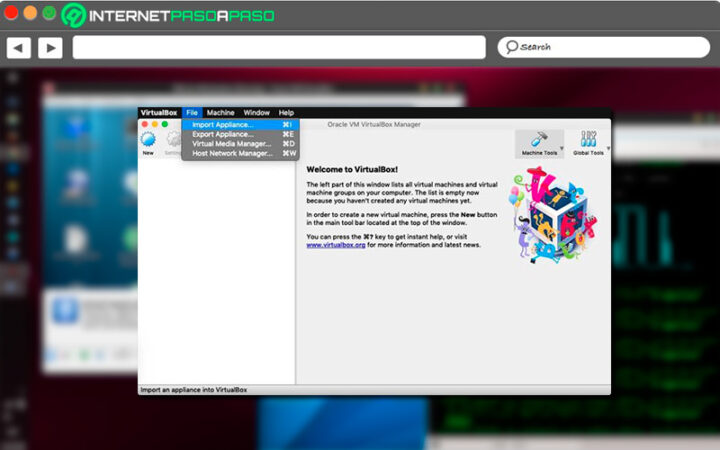The height and width of the screenshot is (450, 720).
Task: Select Export Appliance menu entry
Action: (223, 134)
